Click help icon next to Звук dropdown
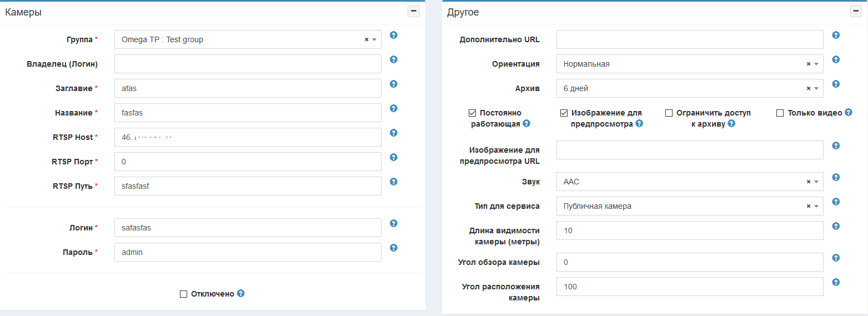The height and width of the screenshot is (316, 868). point(836,177)
